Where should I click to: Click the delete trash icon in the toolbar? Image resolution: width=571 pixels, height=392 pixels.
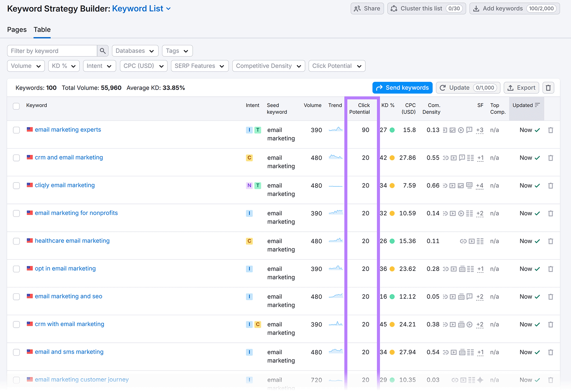tap(548, 87)
